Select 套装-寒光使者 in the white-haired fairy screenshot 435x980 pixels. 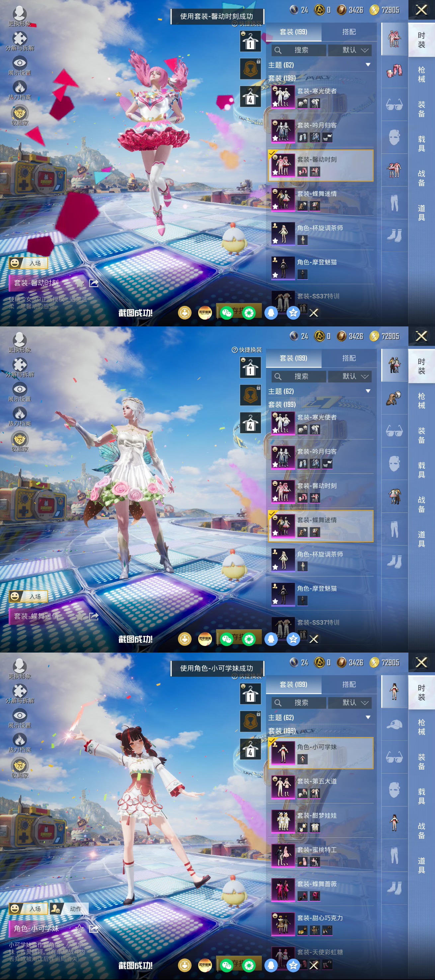(x=321, y=424)
